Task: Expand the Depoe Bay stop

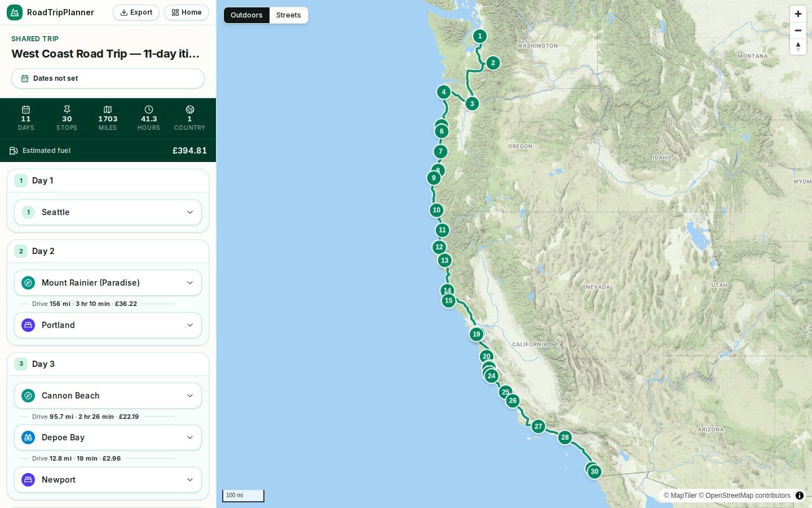Action: [108, 437]
